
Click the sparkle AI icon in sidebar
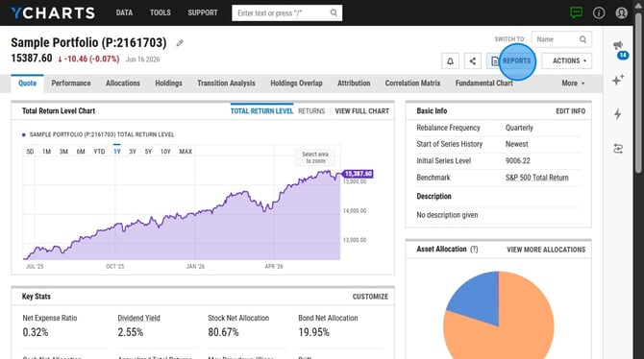coord(618,79)
